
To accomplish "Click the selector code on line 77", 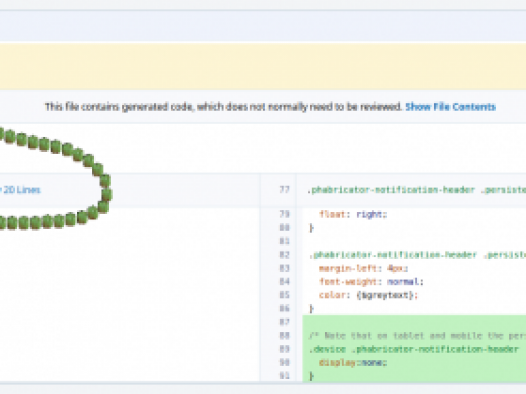I will point(417,190).
